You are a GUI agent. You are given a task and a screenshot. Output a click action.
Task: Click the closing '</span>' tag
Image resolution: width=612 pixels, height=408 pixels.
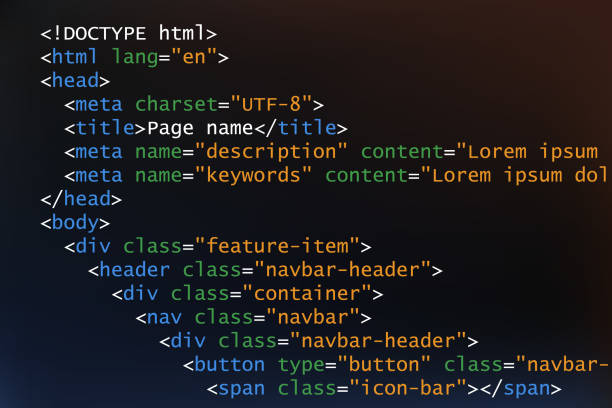click(x=521, y=388)
